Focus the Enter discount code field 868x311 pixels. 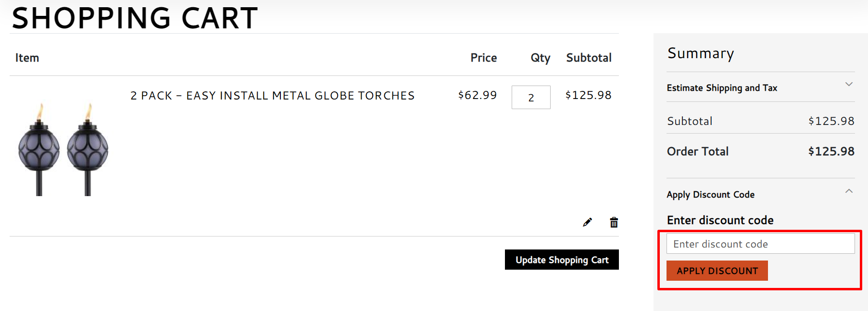760,244
